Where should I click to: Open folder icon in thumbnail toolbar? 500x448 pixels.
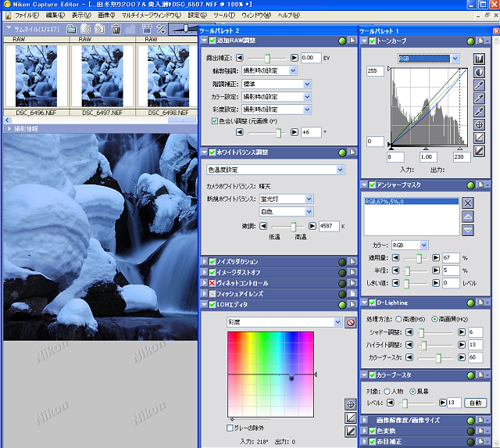(71, 30)
